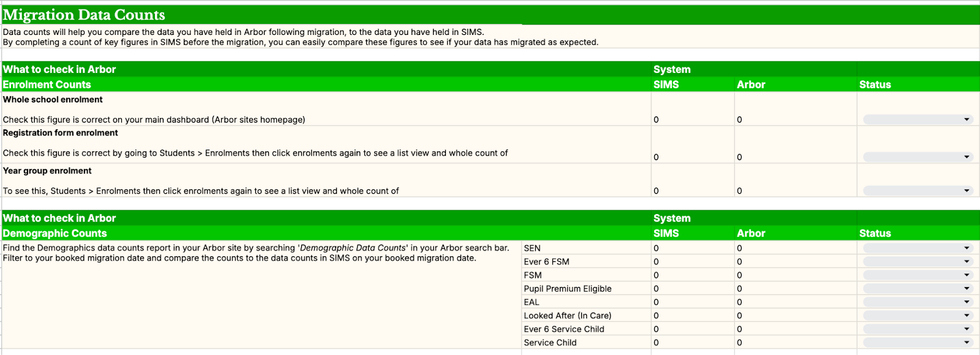Expand Status dropdown for Year group enrolment
This screenshot has height=355, width=980.
(x=917, y=191)
